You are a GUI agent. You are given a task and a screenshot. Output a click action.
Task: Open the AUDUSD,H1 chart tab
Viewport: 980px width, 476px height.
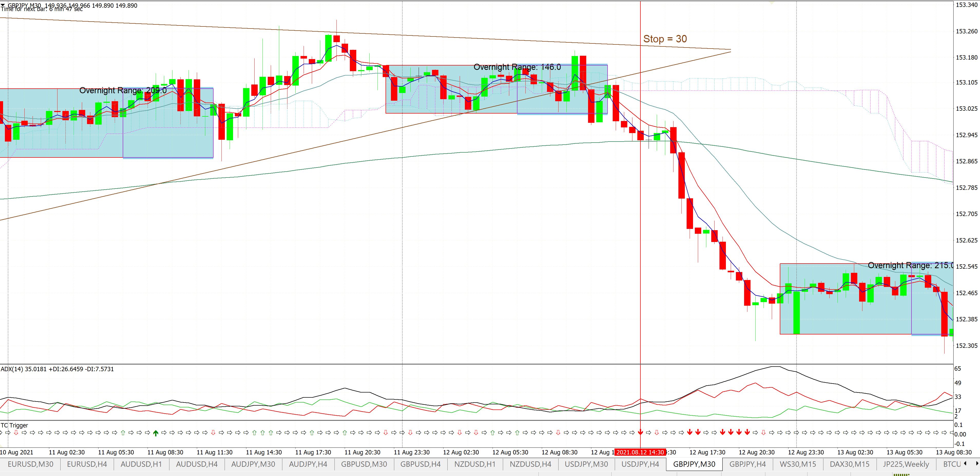point(141,464)
